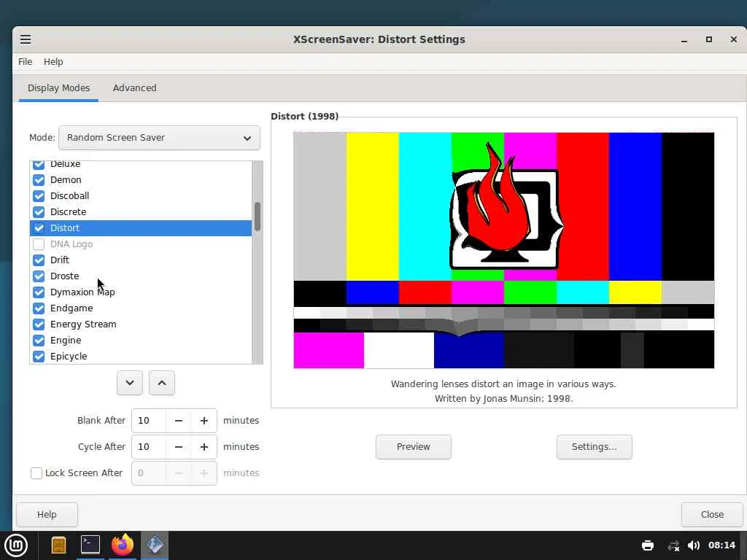Open Firefox from the taskbar
Viewport: 747px width, 560px height.
(x=123, y=545)
